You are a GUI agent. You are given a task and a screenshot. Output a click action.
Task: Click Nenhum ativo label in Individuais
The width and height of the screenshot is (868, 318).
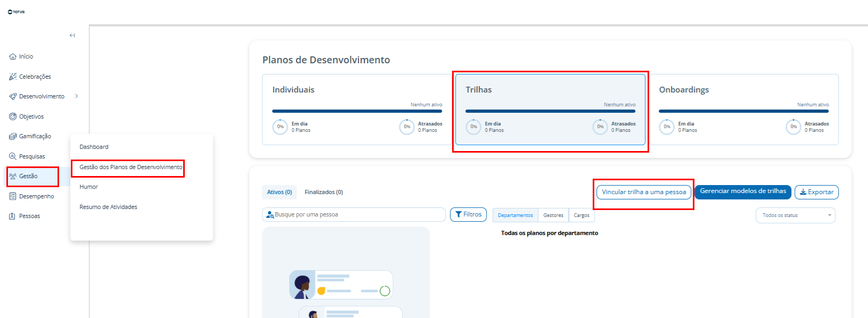click(427, 105)
